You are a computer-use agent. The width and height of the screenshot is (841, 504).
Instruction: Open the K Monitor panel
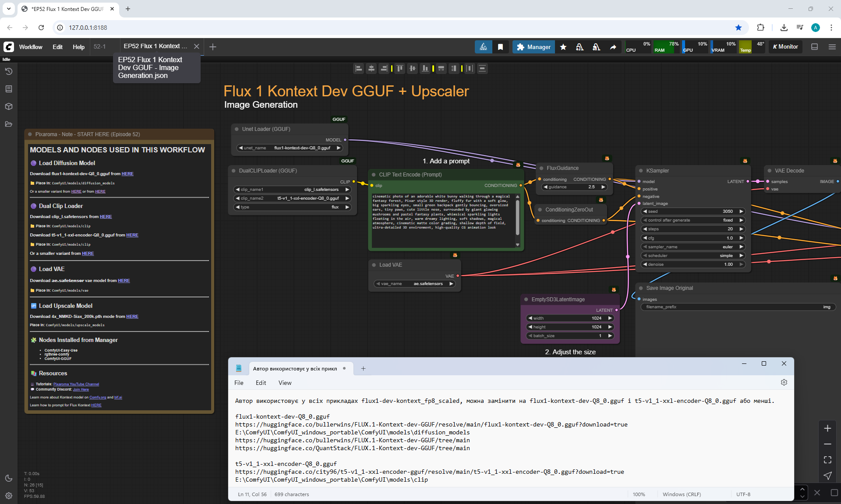pyautogui.click(x=785, y=47)
